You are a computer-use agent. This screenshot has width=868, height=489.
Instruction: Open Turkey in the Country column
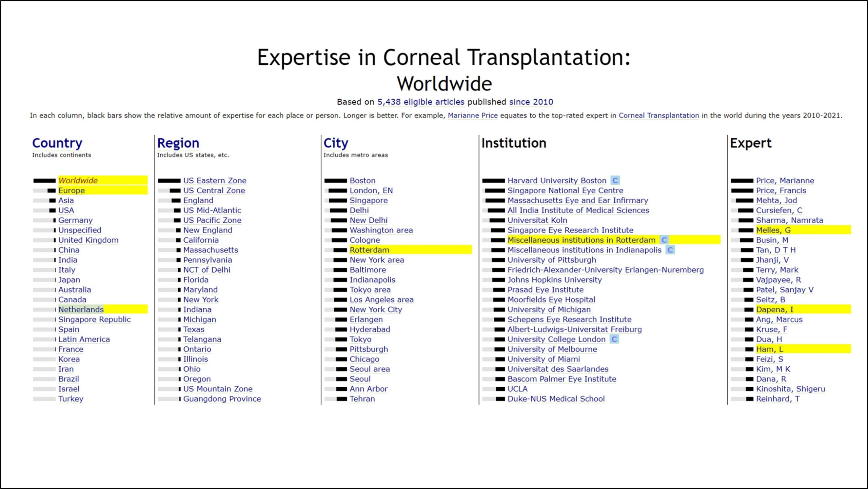71,399
